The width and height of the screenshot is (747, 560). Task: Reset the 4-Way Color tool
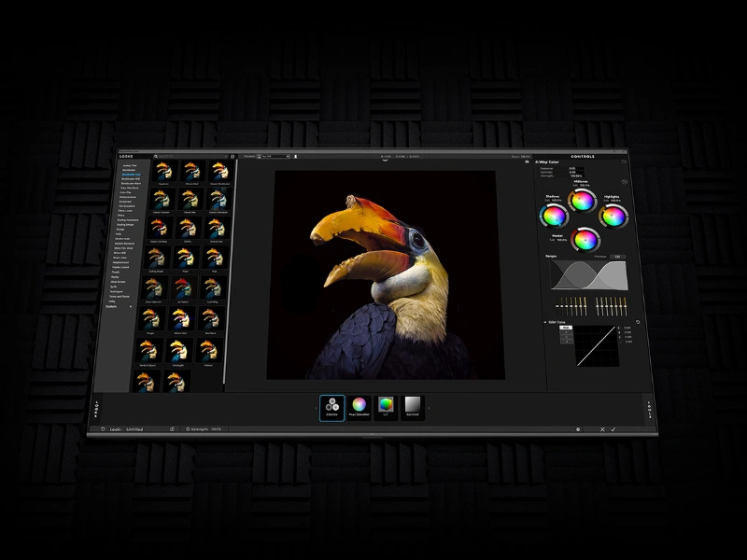(623, 161)
